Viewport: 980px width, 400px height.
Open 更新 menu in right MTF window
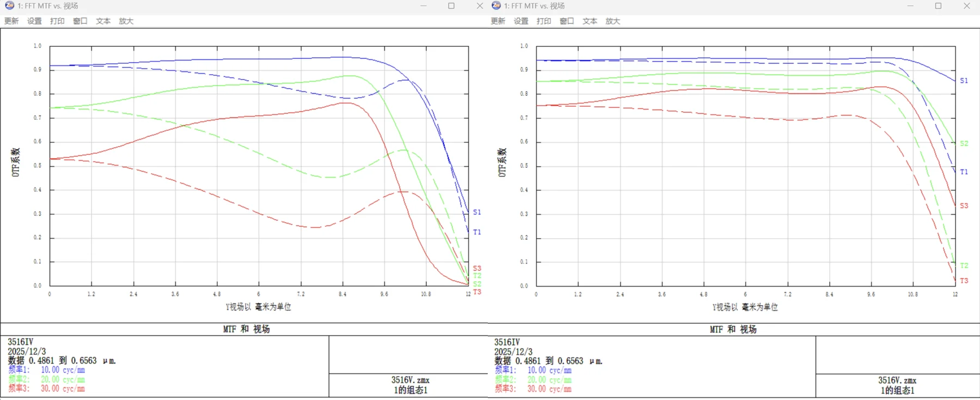tap(498, 21)
